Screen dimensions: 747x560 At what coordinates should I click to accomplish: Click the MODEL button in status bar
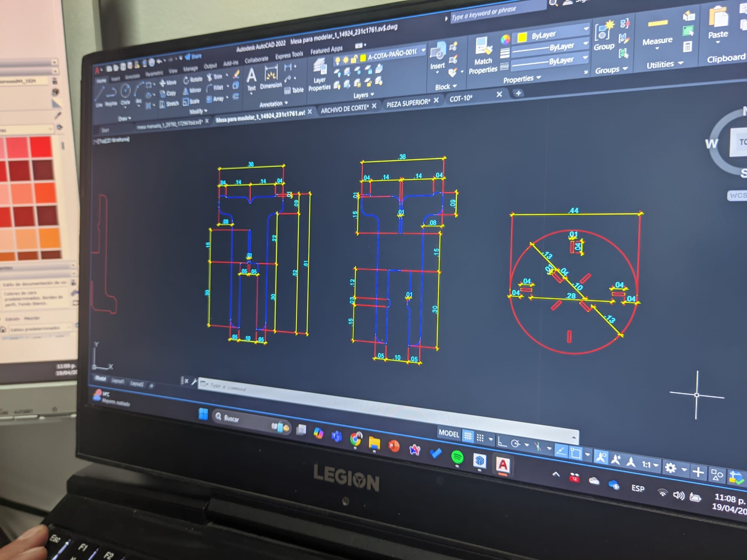pyautogui.click(x=449, y=433)
